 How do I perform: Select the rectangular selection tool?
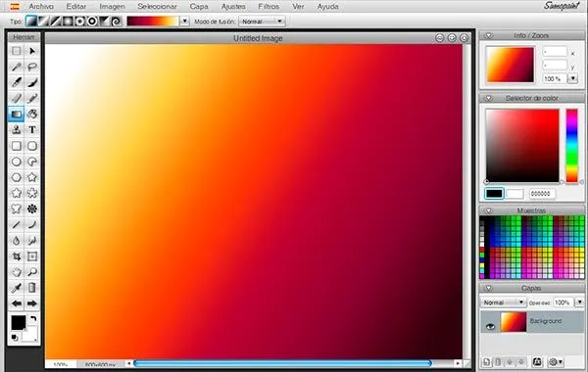(16, 51)
